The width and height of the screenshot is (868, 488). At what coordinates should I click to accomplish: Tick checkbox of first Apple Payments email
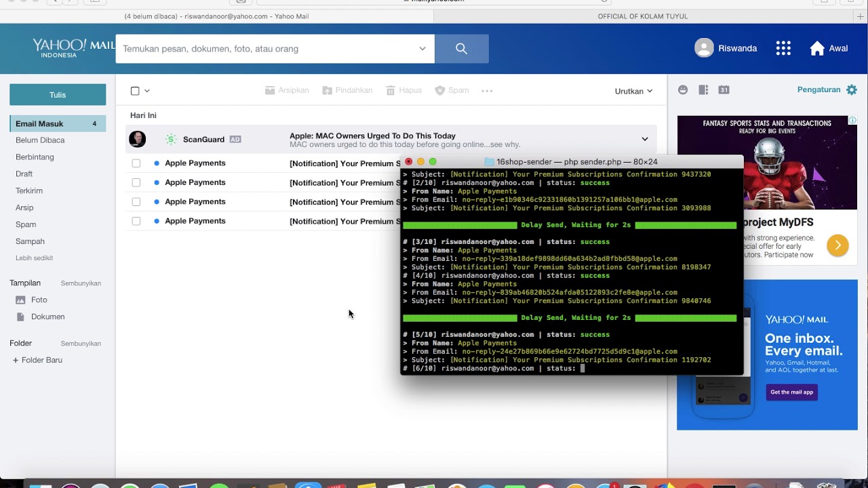coord(136,163)
